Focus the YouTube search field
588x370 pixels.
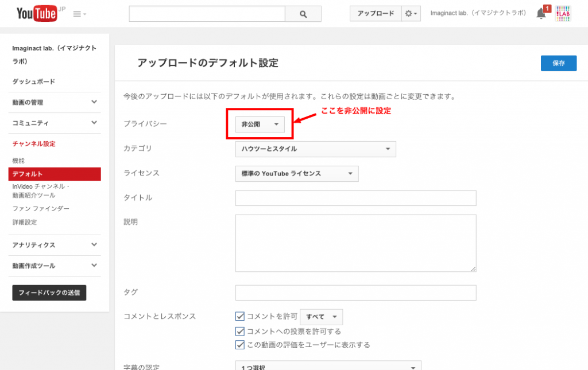(x=207, y=14)
